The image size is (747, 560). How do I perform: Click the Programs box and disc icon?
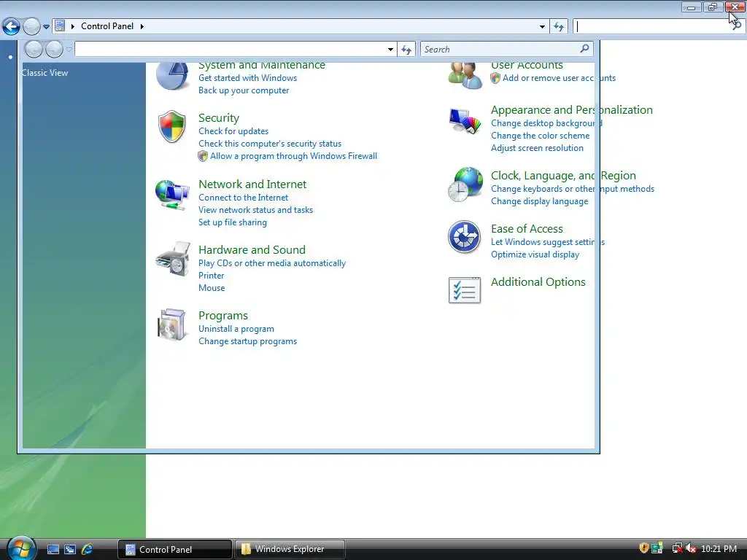point(171,324)
